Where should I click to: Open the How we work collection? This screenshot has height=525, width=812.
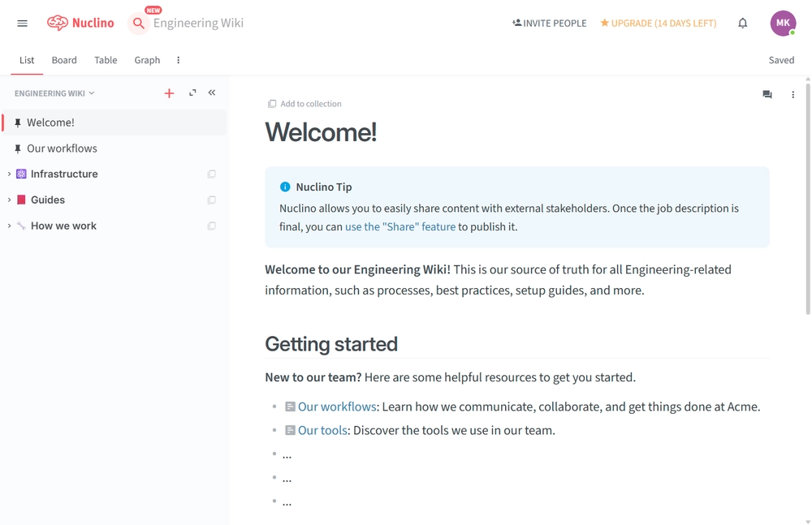[x=63, y=226]
